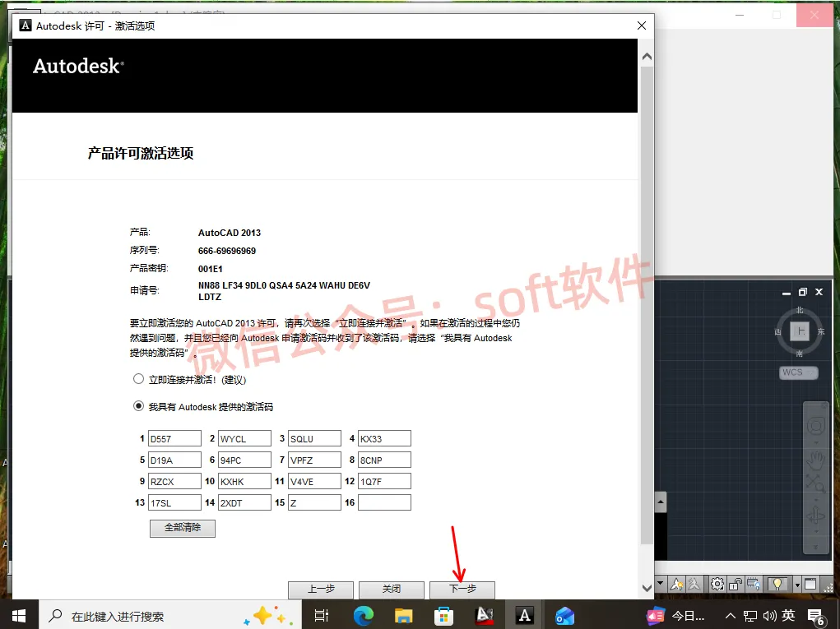Click activation code field 8 containing 8CNP

385,460
